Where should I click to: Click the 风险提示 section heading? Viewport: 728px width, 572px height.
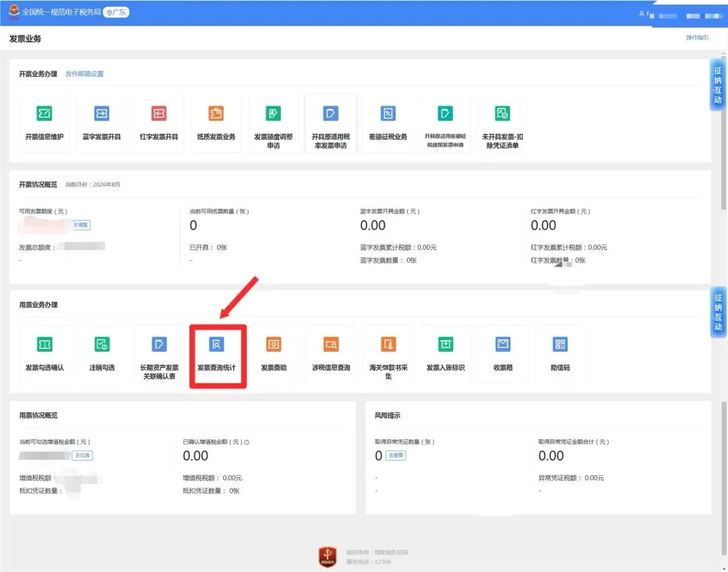tap(388, 415)
